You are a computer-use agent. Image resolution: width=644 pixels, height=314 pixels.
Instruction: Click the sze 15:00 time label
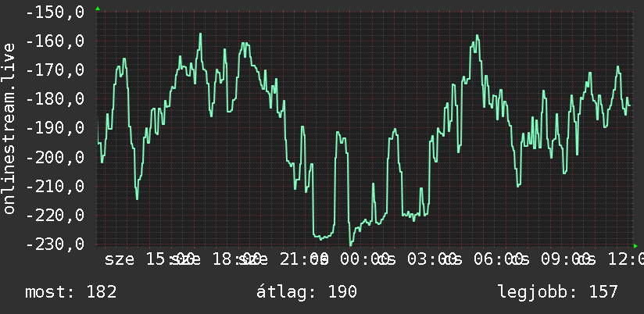click(x=149, y=259)
